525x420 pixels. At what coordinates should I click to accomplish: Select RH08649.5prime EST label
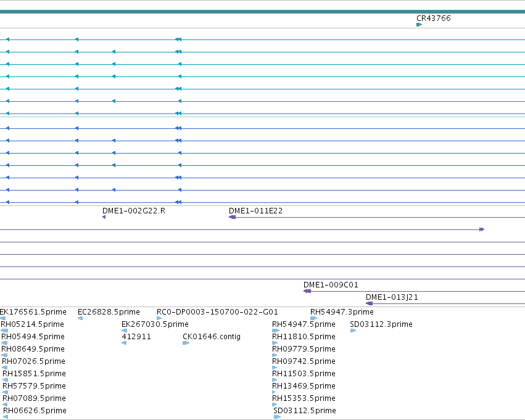click(33, 349)
